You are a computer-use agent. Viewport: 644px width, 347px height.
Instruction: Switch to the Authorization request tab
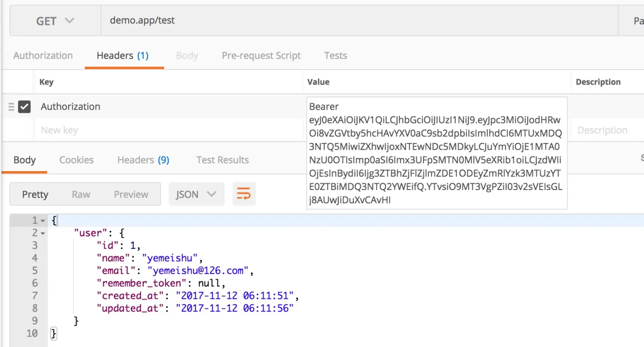click(x=43, y=56)
